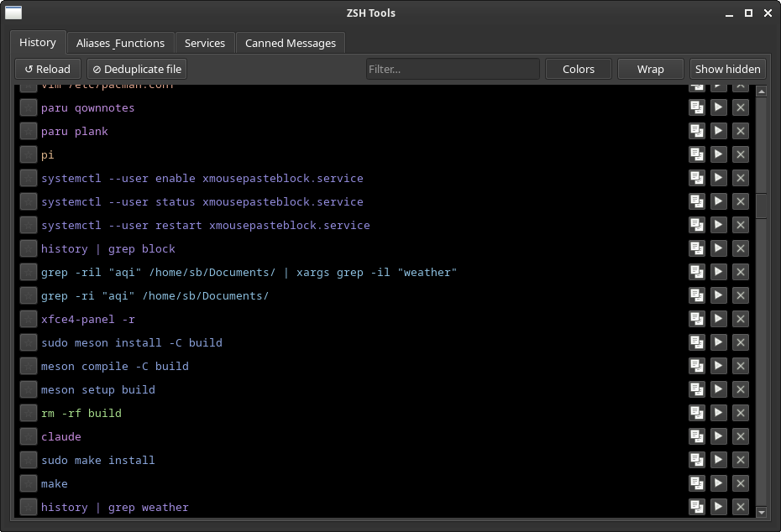Delete the 'sudo make install' entry

pyautogui.click(x=740, y=459)
